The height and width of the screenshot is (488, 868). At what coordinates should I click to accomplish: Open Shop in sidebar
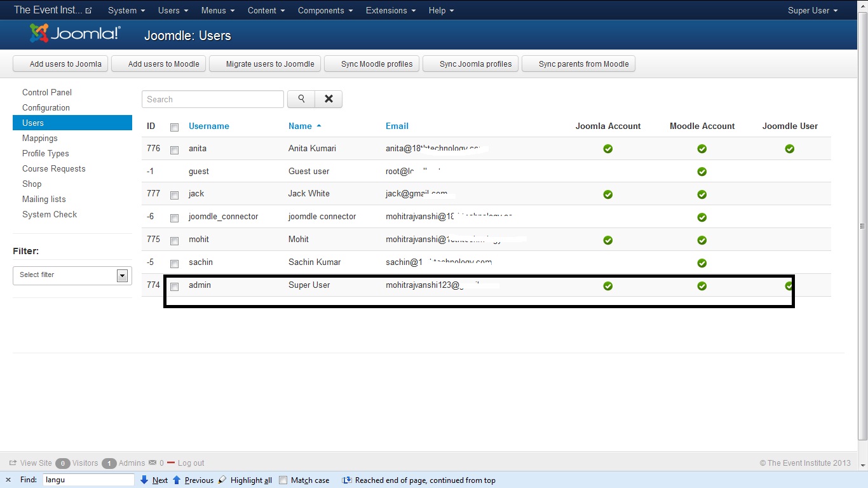32,184
